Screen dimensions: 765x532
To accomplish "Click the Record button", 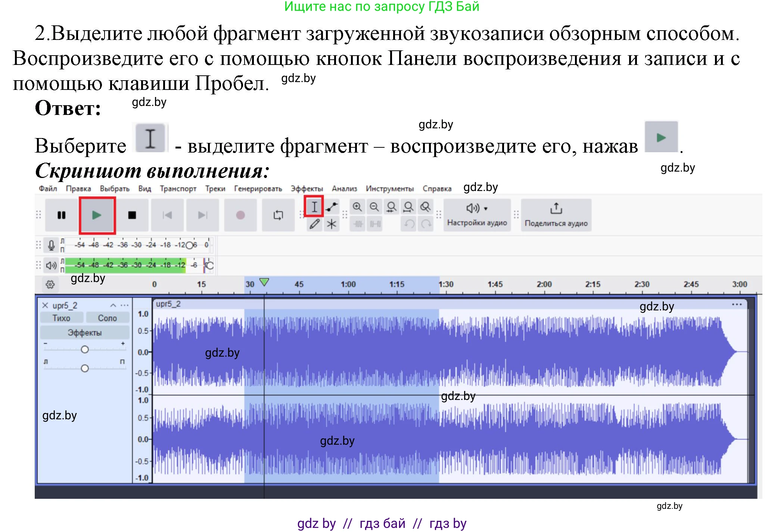I will [x=240, y=215].
